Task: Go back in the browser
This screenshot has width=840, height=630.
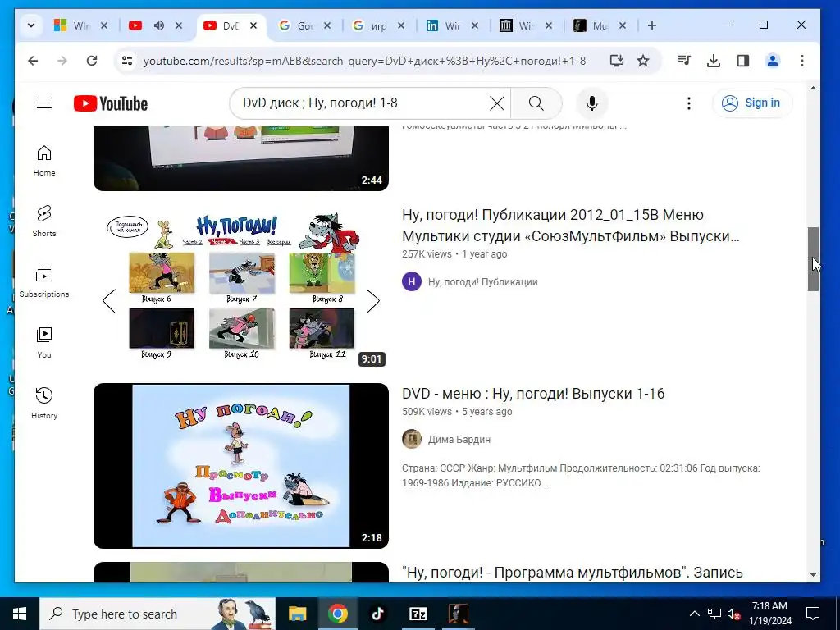Action: [33, 61]
